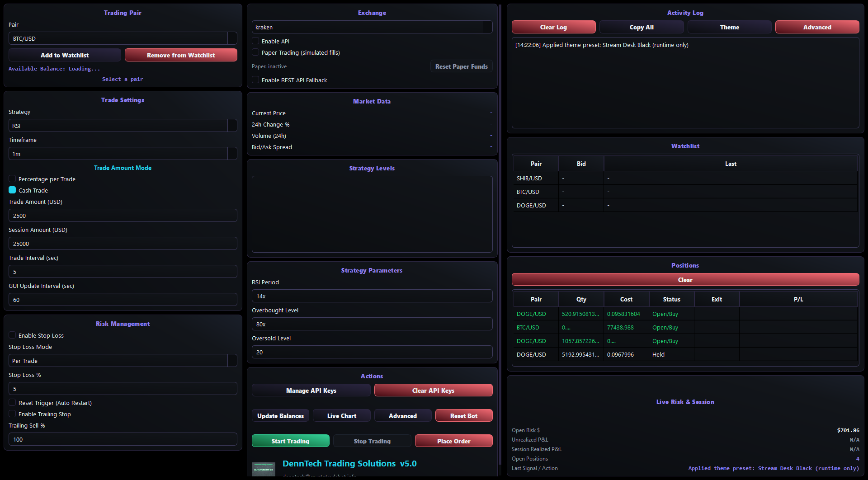Copy all activity log text
868x480 pixels.
(x=642, y=27)
